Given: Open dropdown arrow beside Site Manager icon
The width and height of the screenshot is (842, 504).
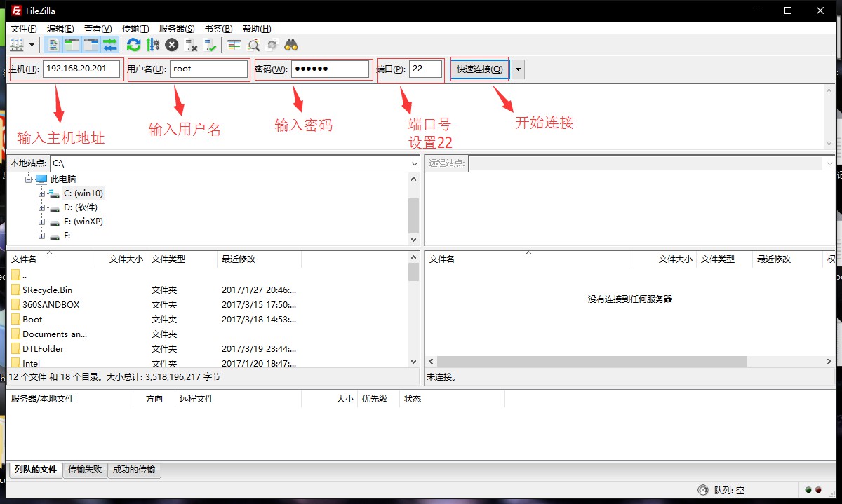Looking at the screenshot, I should 32,45.
